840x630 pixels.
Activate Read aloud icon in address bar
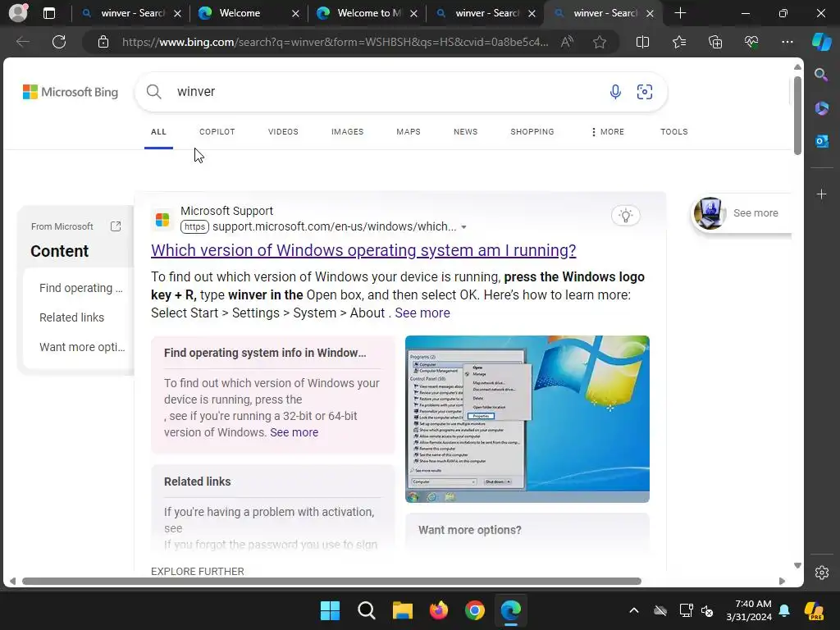point(567,42)
